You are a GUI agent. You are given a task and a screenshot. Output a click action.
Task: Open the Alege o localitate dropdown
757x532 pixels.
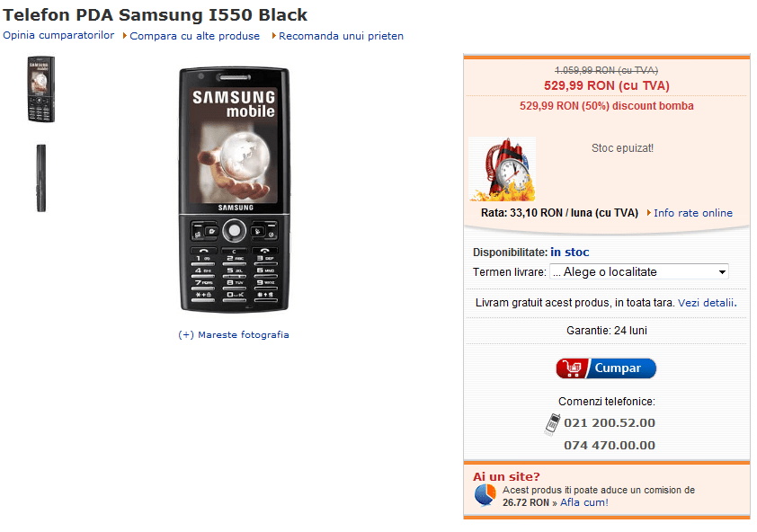tap(638, 271)
